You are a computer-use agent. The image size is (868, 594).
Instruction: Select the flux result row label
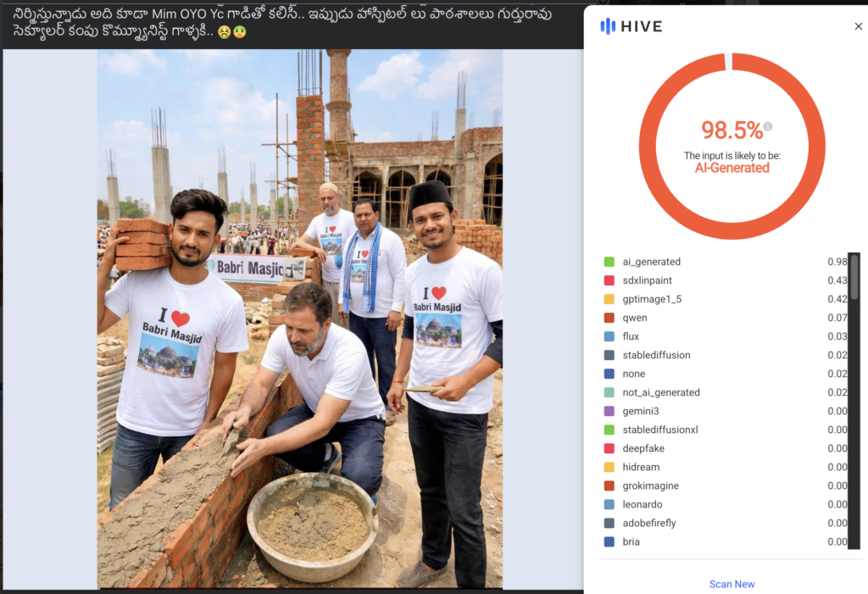tap(631, 336)
